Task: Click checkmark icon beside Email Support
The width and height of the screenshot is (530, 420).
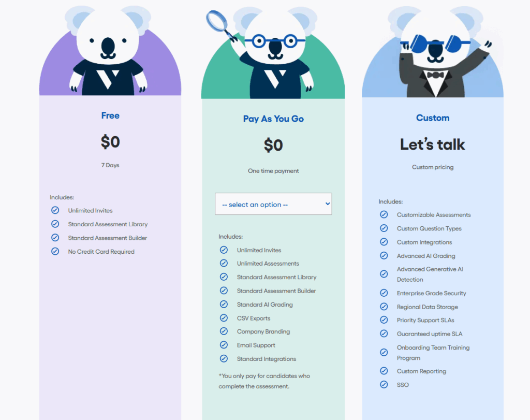Action: point(224,344)
